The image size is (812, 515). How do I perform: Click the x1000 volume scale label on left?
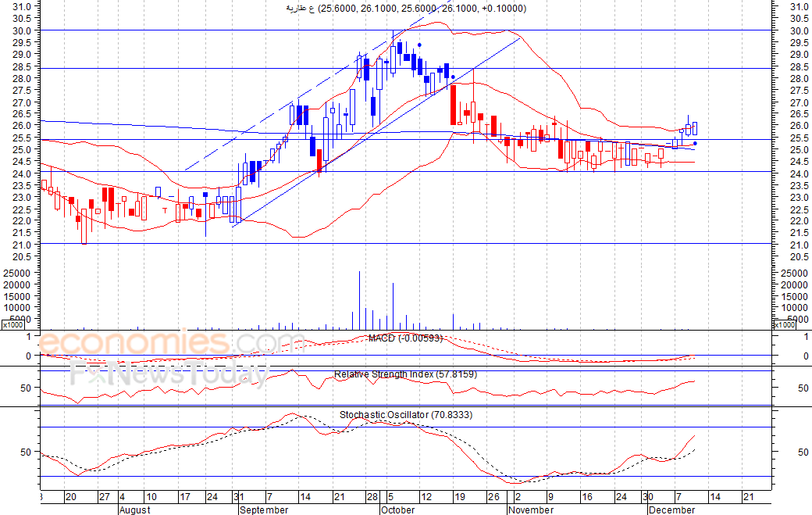pos(12,325)
